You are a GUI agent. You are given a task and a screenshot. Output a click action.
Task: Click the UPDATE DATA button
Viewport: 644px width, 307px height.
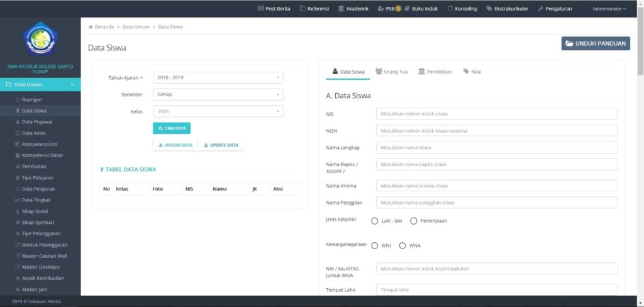(x=221, y=145)
